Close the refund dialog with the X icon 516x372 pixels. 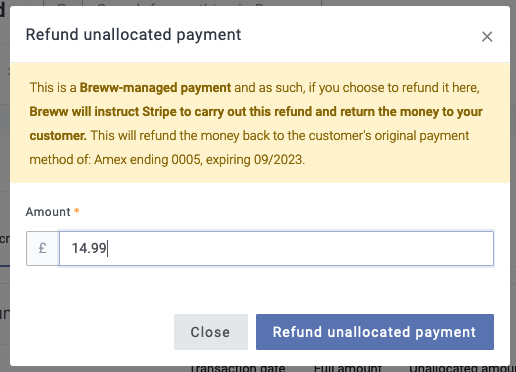coord(487,37)
